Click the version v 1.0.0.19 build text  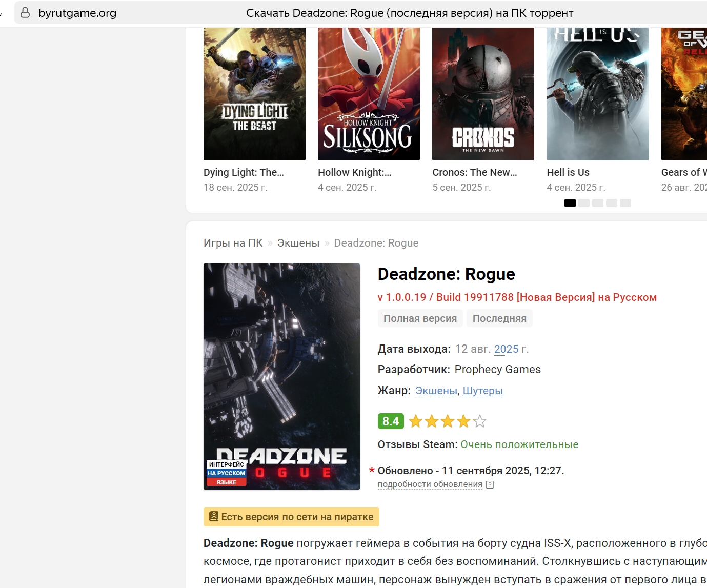point(517,297)
